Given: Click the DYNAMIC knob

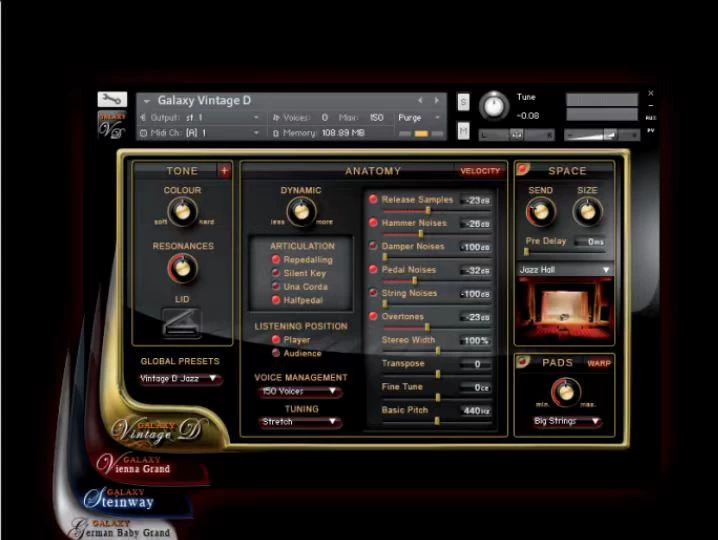Looking at the screenshot, I should (301, 212).
